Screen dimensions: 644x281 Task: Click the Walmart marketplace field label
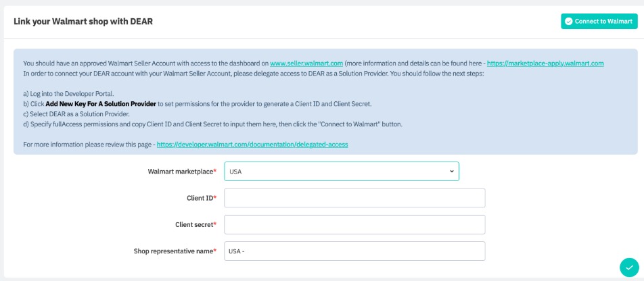pyautogui.click(x=181, y=172)
